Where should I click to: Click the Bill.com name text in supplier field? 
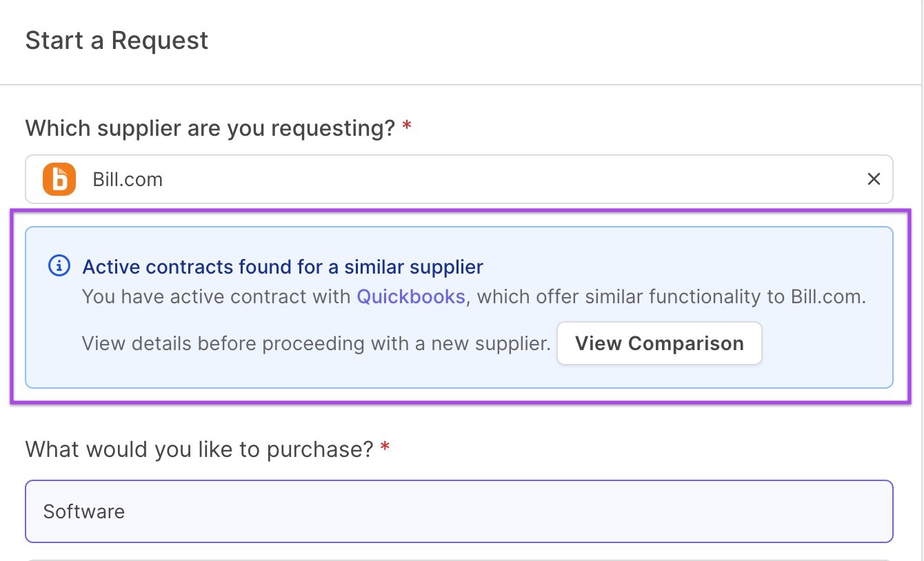coord(128,180)
